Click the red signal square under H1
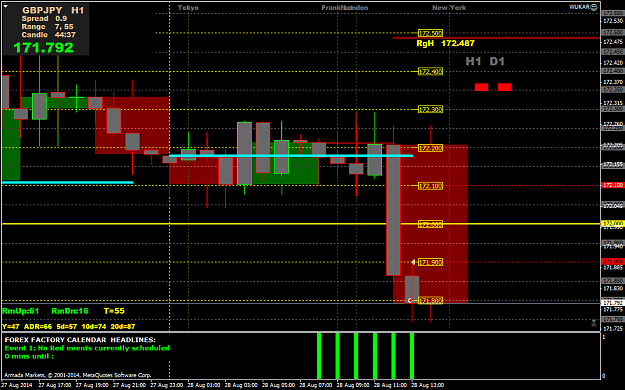 pos(482,87)
